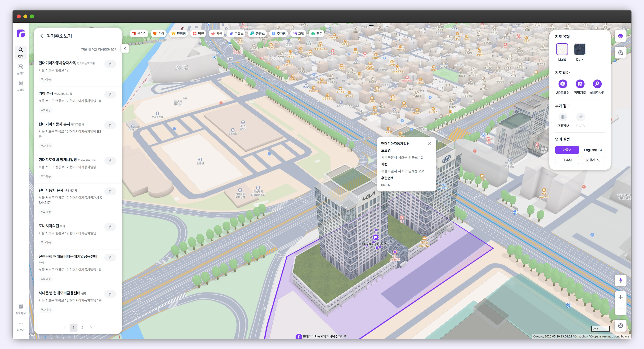This screenshot has width=644, height=349.
Task: Click the globe search map button
Action: coord(620,53)
